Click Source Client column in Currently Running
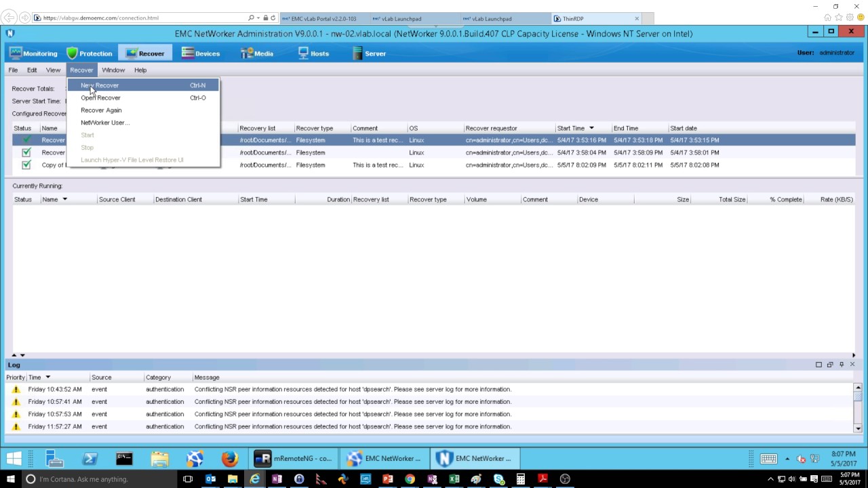 click(125, 199)
